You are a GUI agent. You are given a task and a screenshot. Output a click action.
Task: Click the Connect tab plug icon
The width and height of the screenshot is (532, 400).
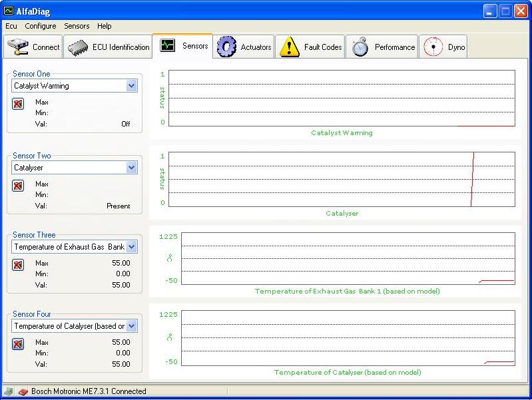[x=18, y=47]
